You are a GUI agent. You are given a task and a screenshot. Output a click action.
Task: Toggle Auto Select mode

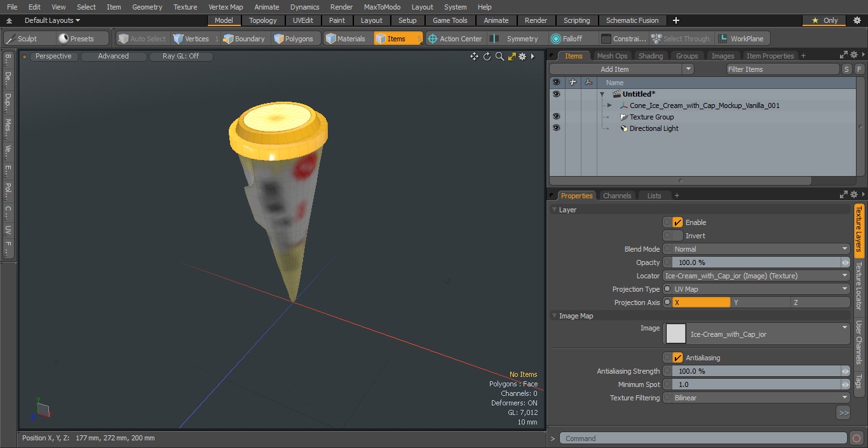coord(142,39)
